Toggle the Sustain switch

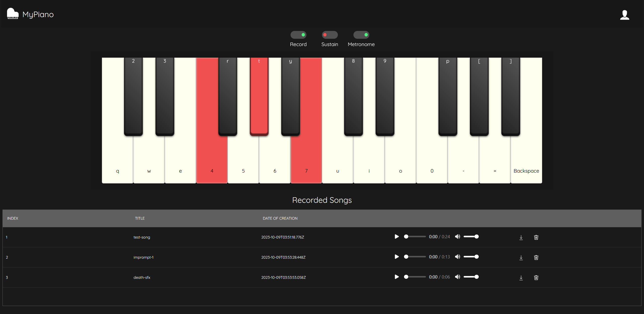click(x=330, y=35)
